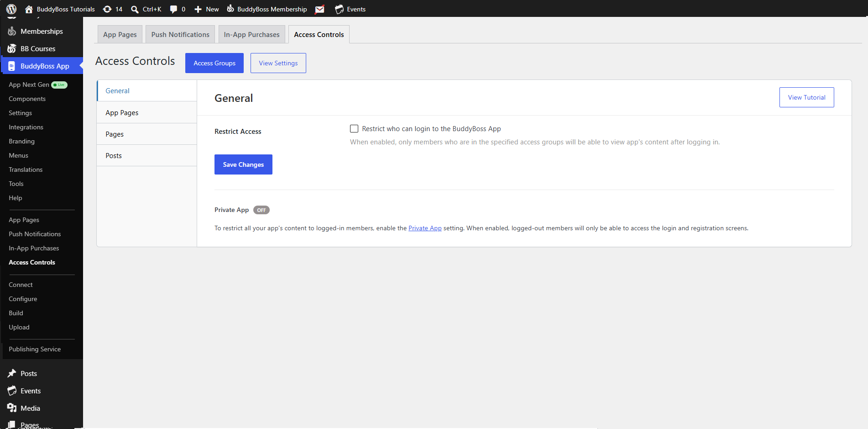Click Save Changes
The image size is (868, 429).
tap(243, 164)
